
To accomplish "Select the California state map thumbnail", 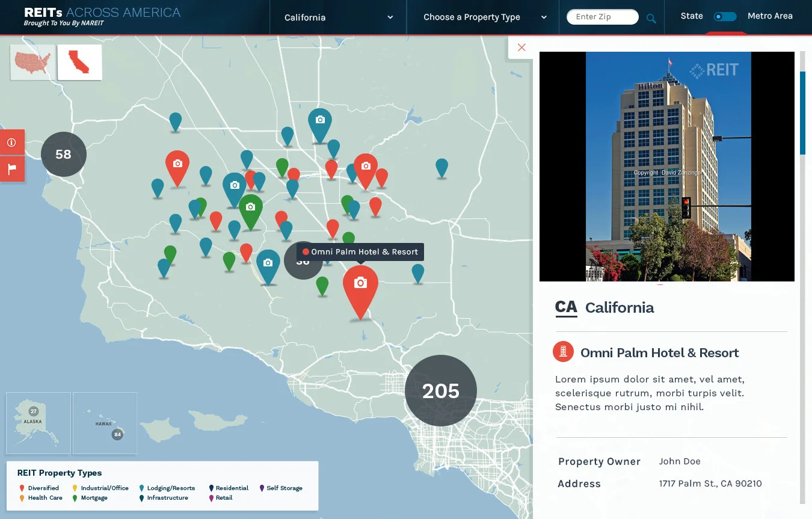I will pyautogui.click(x=80, y=62).
